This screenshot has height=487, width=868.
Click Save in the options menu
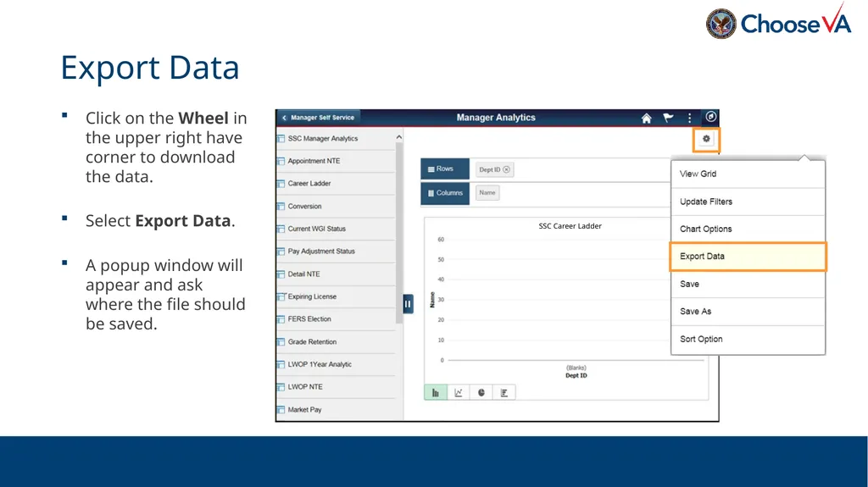coord(748,284)
